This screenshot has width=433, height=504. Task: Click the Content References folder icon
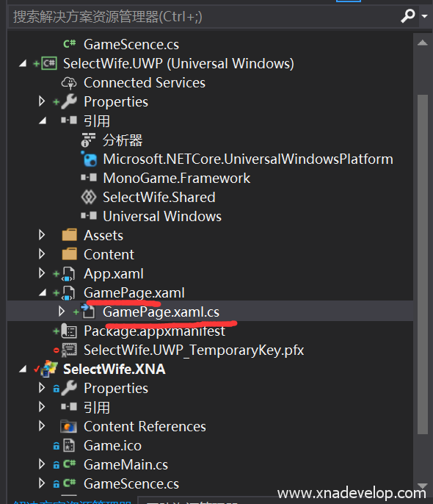(69, 427)
